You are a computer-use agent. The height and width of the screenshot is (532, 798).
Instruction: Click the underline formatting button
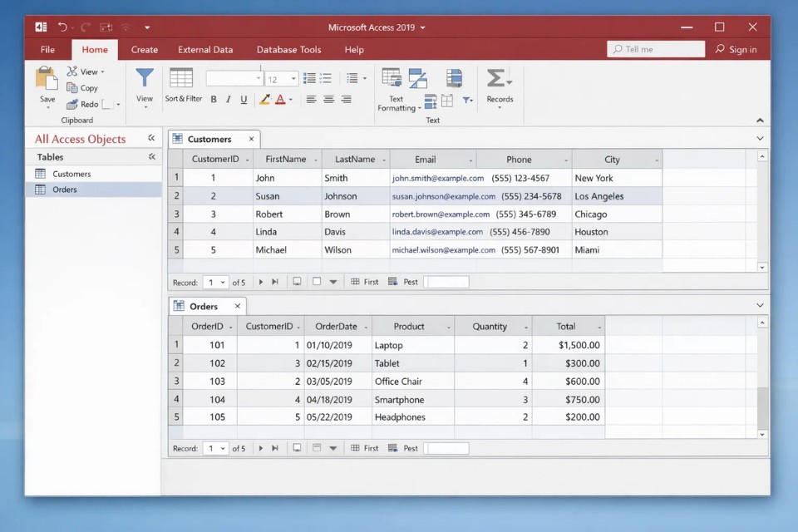click(244, 100)
